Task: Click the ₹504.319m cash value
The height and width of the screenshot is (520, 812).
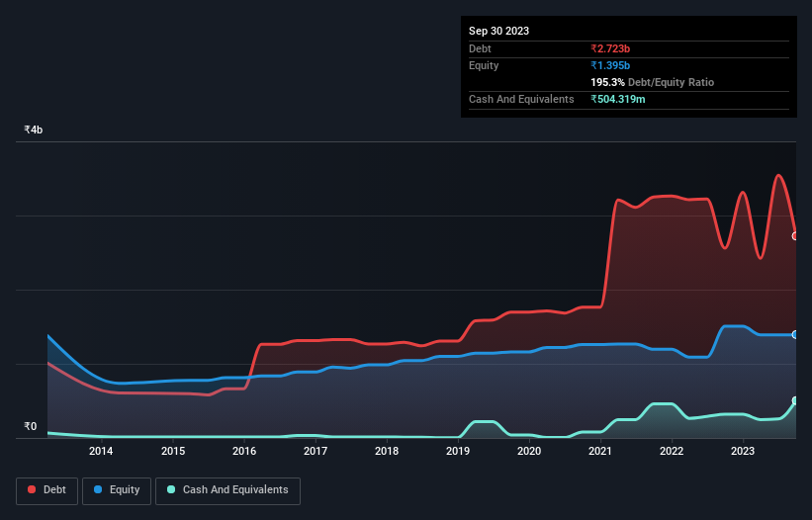Action: [x=618, y=99]
